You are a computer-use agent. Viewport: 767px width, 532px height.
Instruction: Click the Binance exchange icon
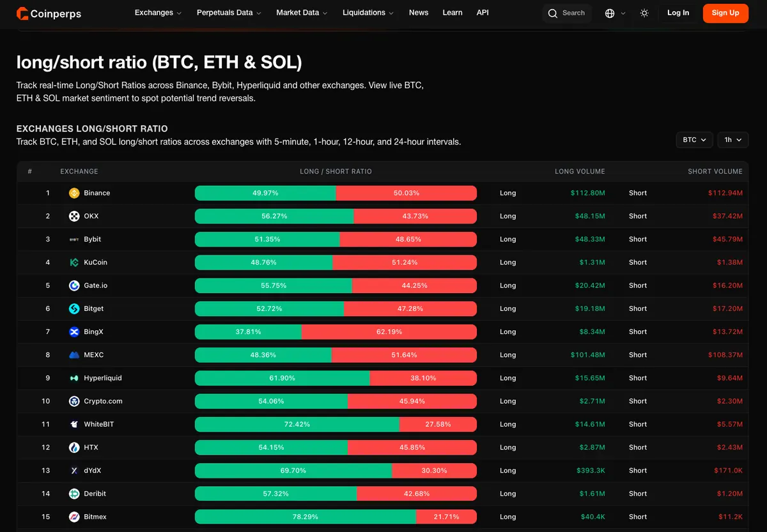(x=74, y=193)
